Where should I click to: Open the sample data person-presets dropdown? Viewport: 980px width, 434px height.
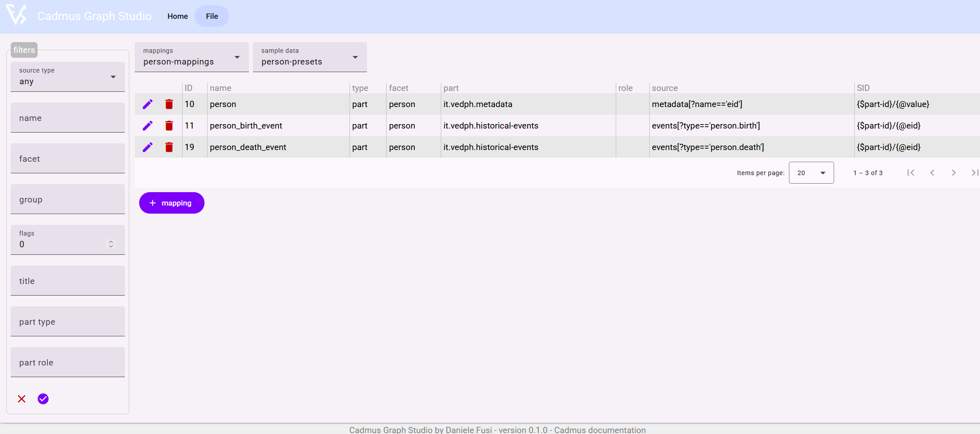[x=310, y=57]
